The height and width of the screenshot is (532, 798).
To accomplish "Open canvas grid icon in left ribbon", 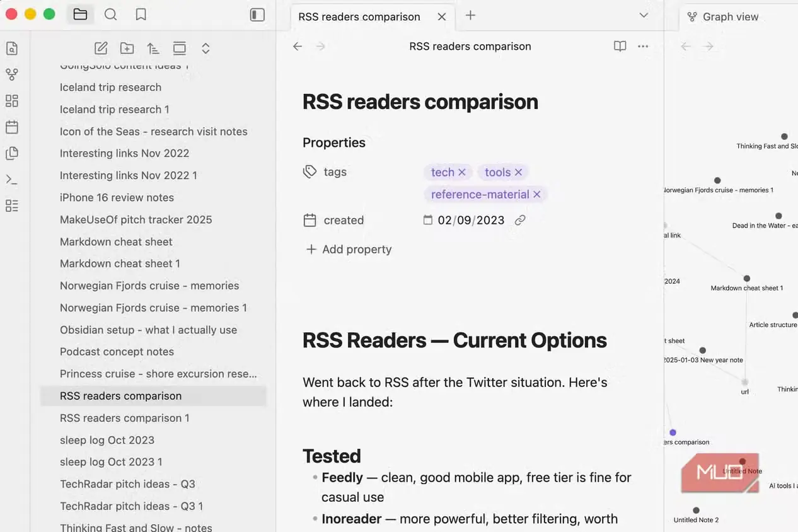I will point(11,101).
